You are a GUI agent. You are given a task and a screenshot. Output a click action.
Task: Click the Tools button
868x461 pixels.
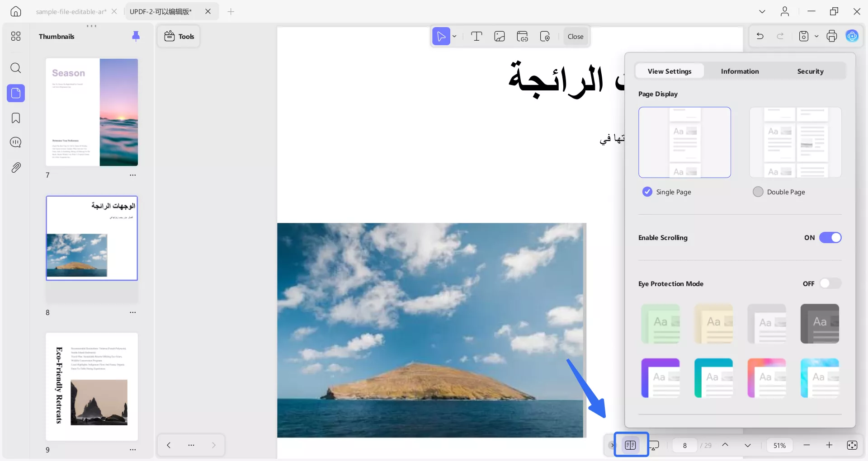(x=179, y=36)
